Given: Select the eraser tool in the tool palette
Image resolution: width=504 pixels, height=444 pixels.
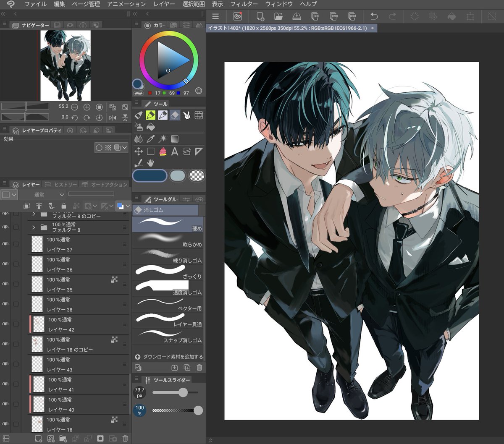Looking at the screenshot, I should click(175, 115).
